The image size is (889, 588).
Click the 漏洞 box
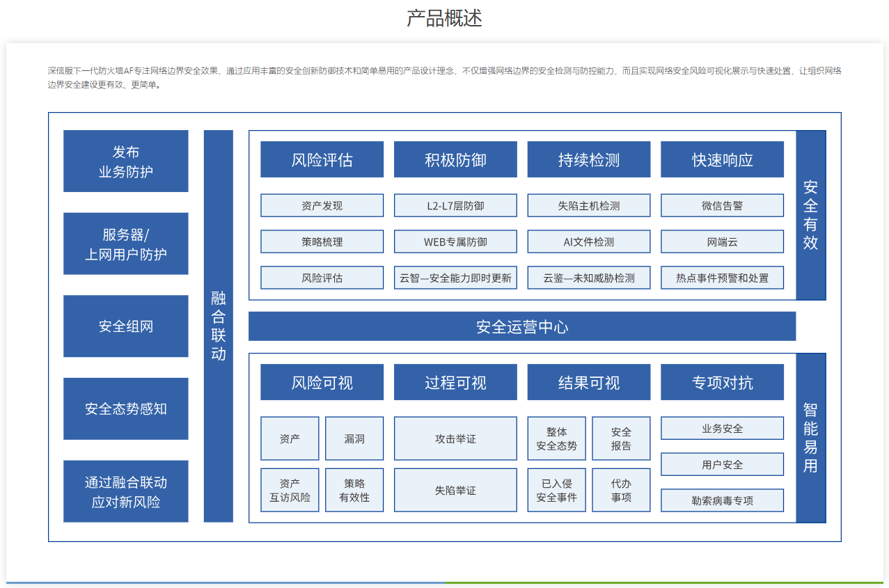354,438
